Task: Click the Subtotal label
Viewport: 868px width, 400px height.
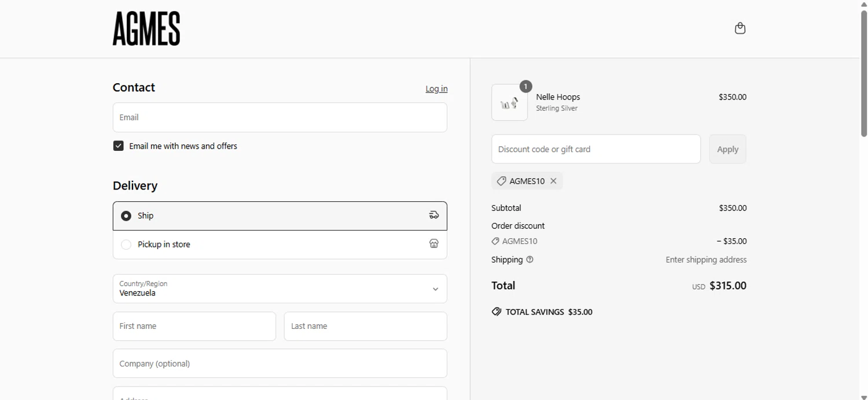Action: tap(506, 208)
